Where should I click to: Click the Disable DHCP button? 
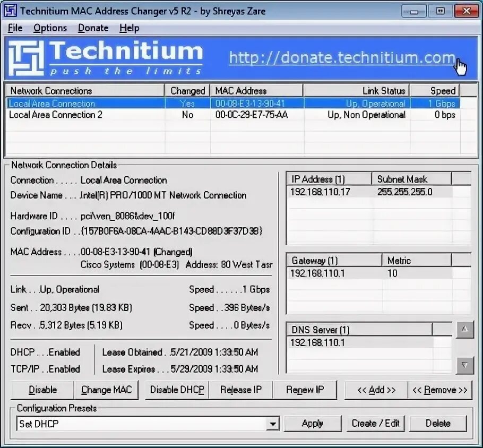pos(177,390)
